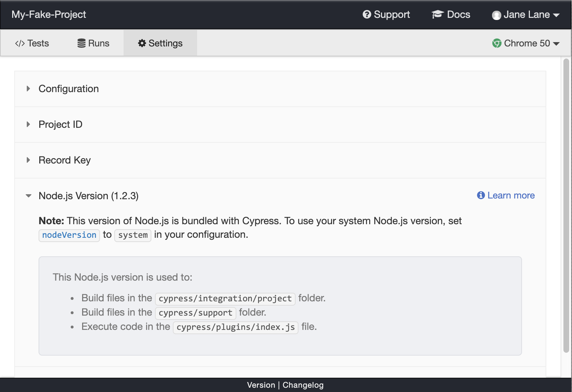Click the My-Fake-Project title

[49, 15]
